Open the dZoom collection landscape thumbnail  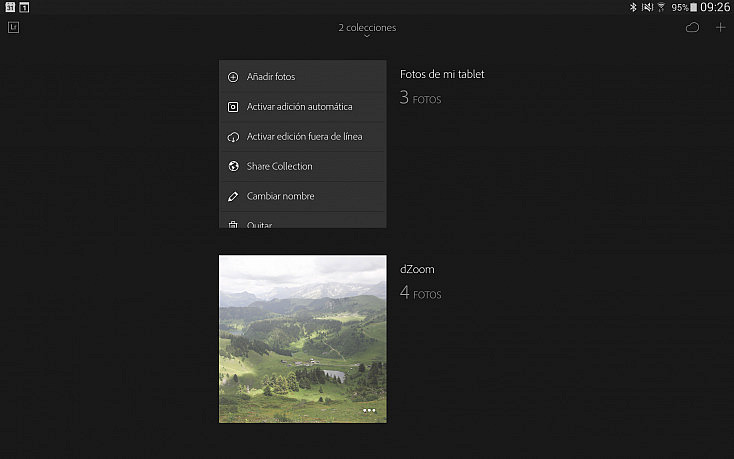point(302,339)
